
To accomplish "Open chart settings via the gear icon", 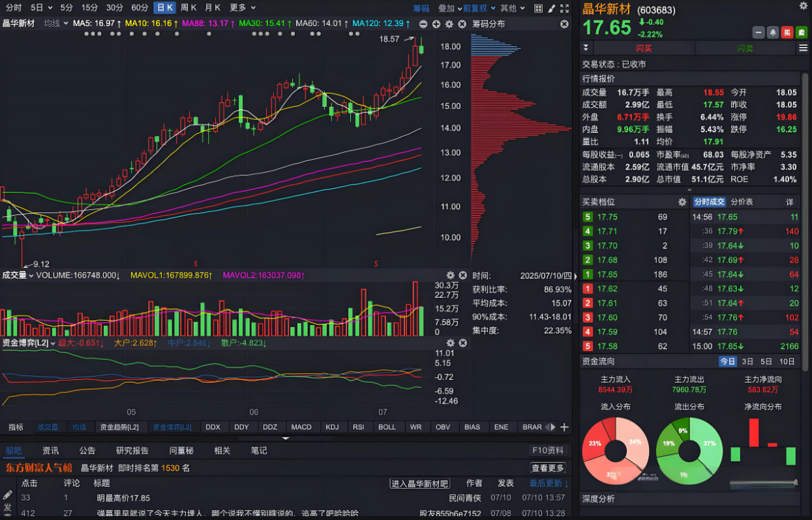I will [x=449, y=24].
